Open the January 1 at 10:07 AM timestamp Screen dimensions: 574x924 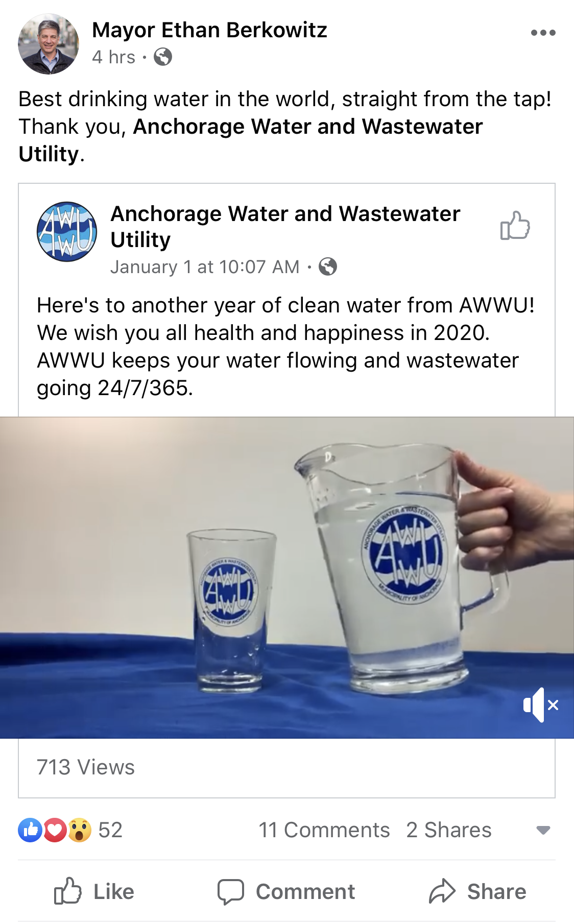pos(205,266)
